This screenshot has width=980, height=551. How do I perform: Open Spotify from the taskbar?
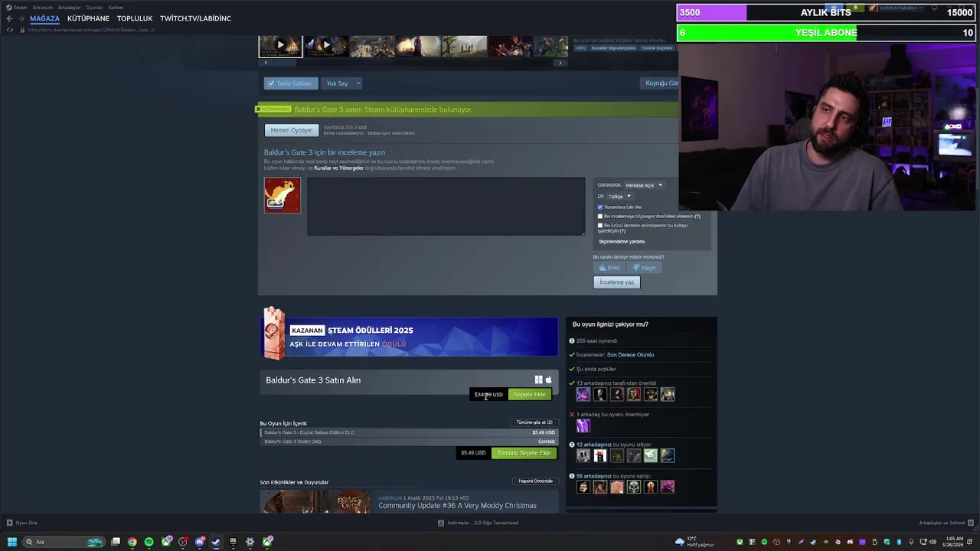[149, 542]
